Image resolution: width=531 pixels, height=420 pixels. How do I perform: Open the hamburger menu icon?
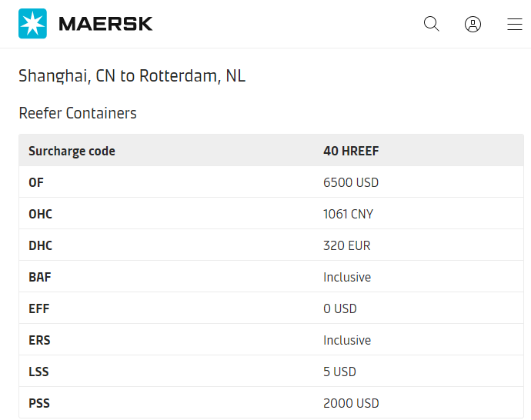coord(515,24)
